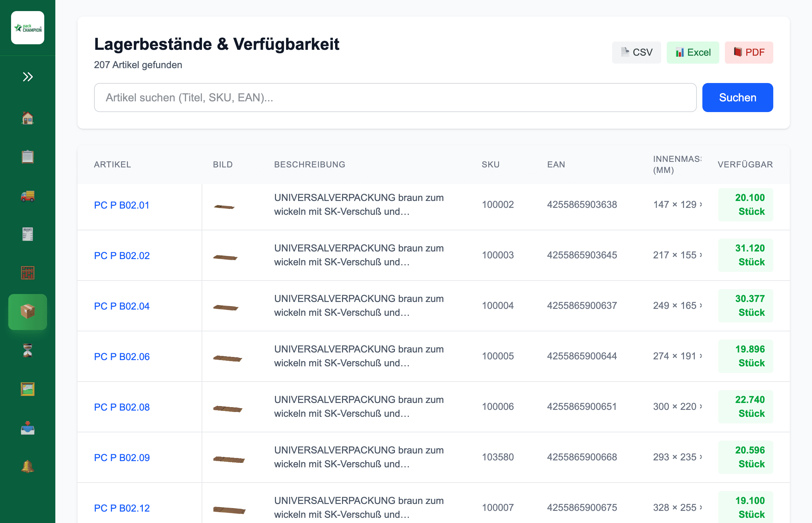Select EAN 4255865900644

pyautogui.click(x=582, y=356)
